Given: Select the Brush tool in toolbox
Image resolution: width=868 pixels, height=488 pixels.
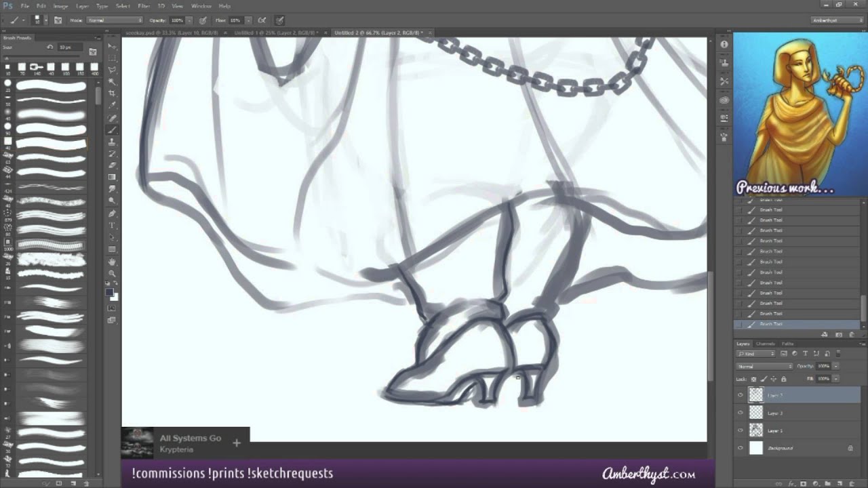Looking at the screenshot, I should (x=112, y=129).
